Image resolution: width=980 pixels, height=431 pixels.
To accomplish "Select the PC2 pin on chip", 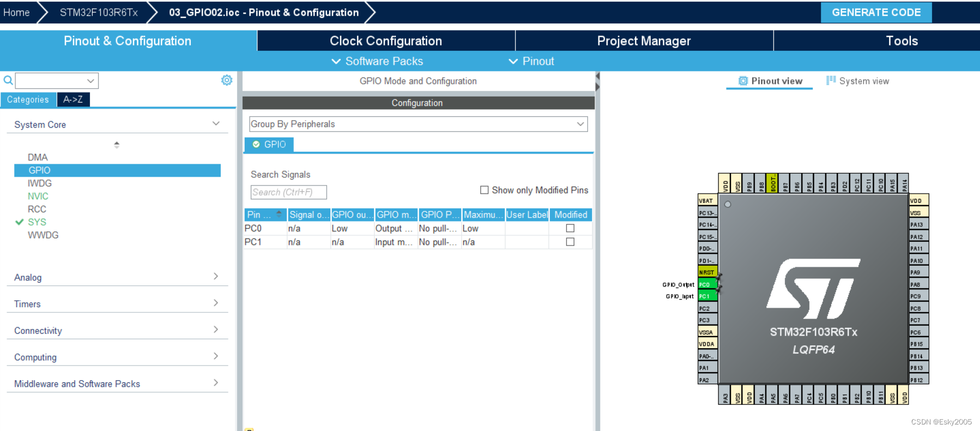I will [x=707, y=308].
